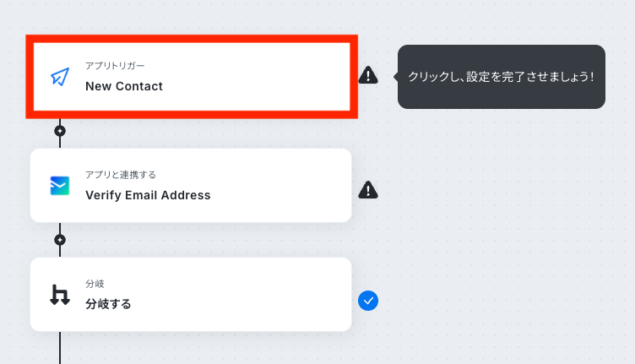Click the envelope icon on Verify Email Address
Viewport: 635px width, 364px height.
pos(59,186)
